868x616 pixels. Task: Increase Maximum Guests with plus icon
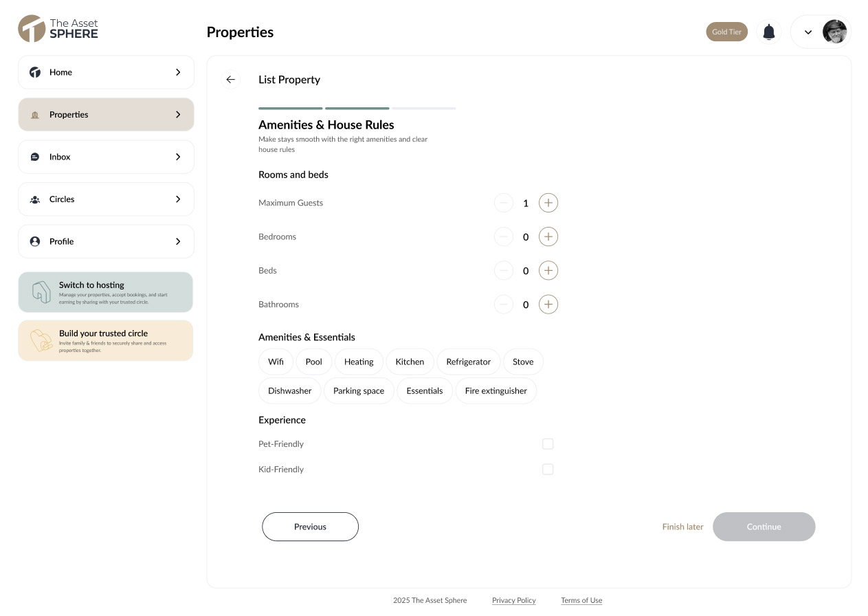click(548, 203)
